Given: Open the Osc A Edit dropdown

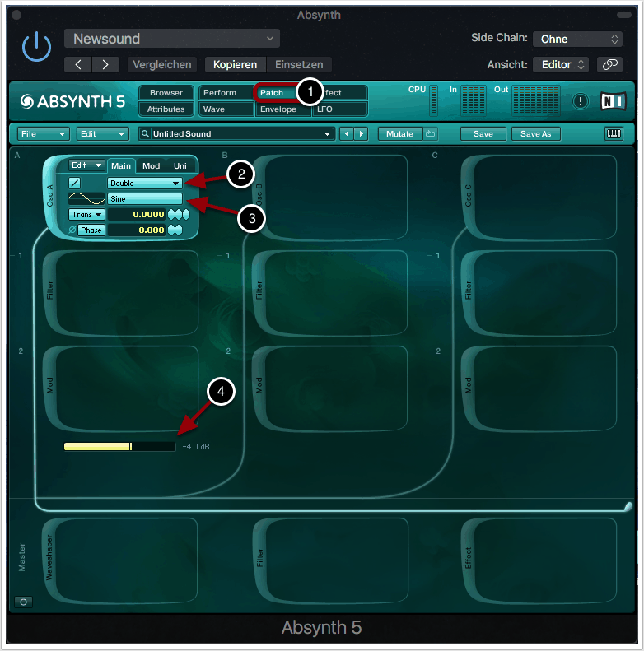Looking at the screenshot, I should (x=86, y=165).
